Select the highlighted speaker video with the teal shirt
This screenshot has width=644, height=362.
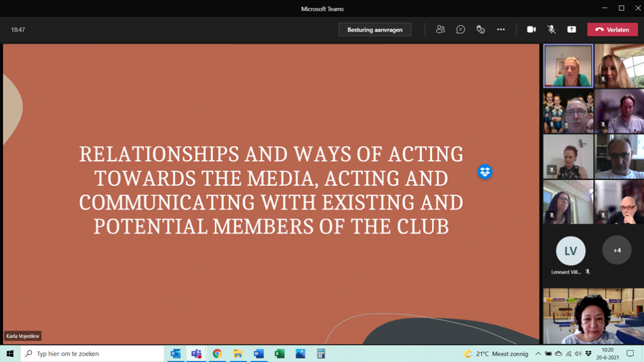coord(568,66)
